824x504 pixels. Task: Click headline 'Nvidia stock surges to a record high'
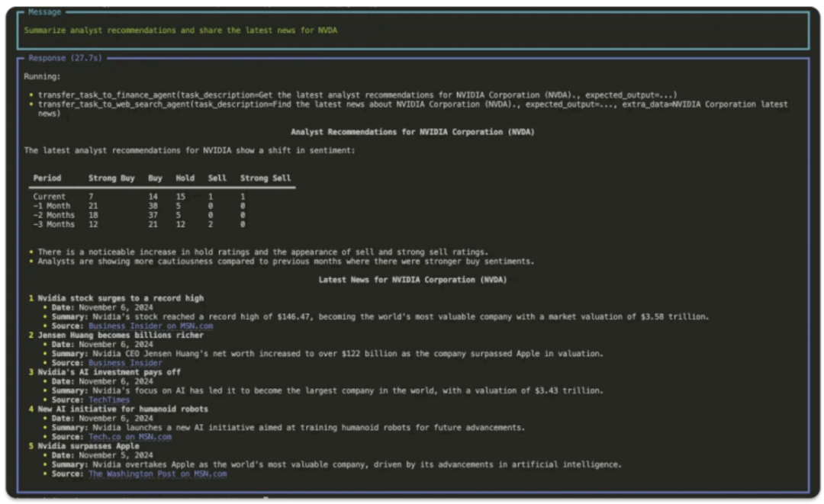[x=121, y=298]
